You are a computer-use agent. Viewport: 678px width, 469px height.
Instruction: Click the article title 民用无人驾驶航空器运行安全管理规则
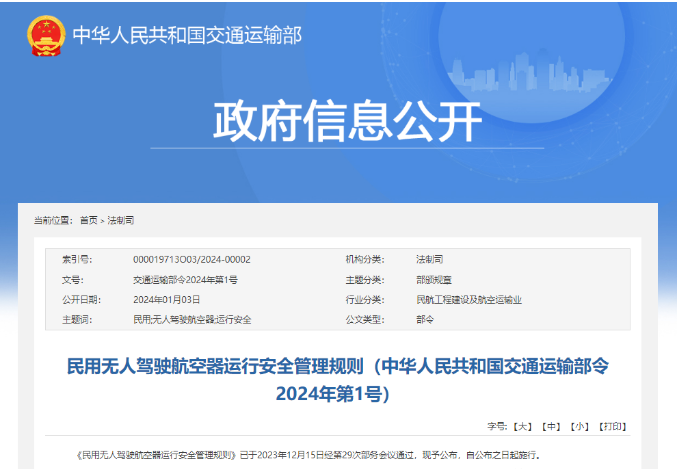click(215, 367)
